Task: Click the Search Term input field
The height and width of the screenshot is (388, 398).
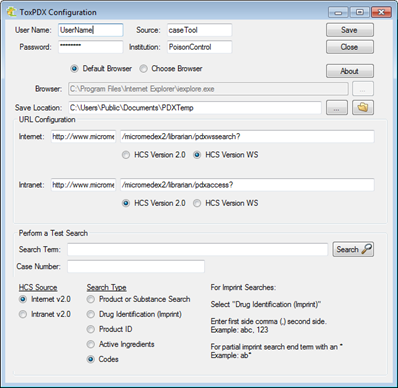Action: pyautogui.click(x=198, y=249)
